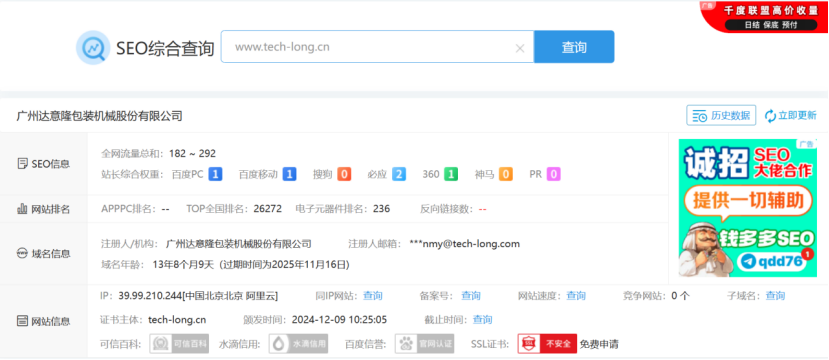The height and width of the screenshot is (360, 829).
Task: Click 反向链接数 red dashes value
Action: (x=482, y=209)
